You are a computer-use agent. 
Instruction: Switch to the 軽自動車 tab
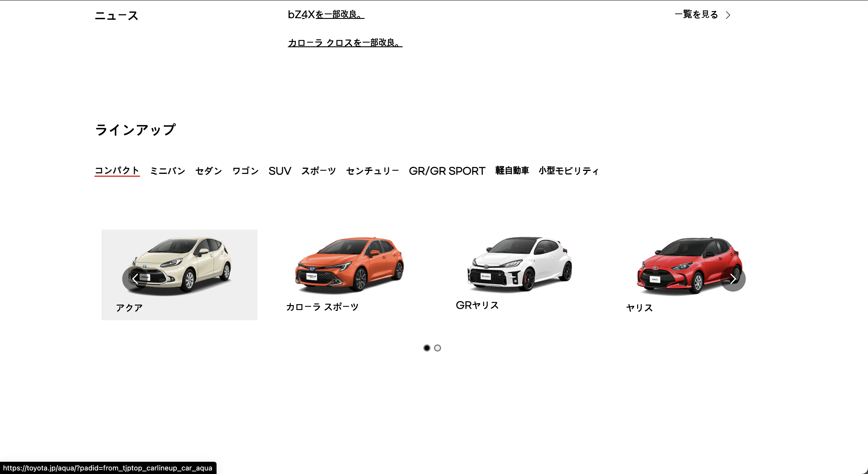coord(512,171)
